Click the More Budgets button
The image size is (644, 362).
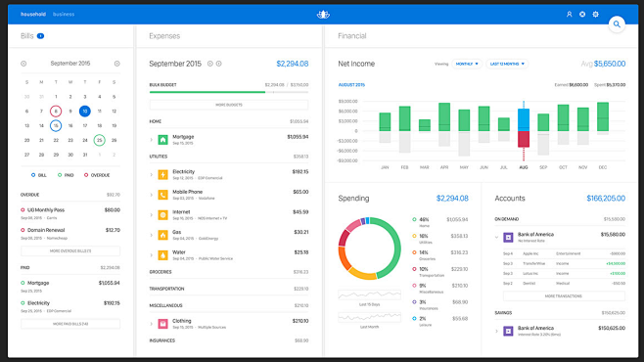tap(229, 105)
